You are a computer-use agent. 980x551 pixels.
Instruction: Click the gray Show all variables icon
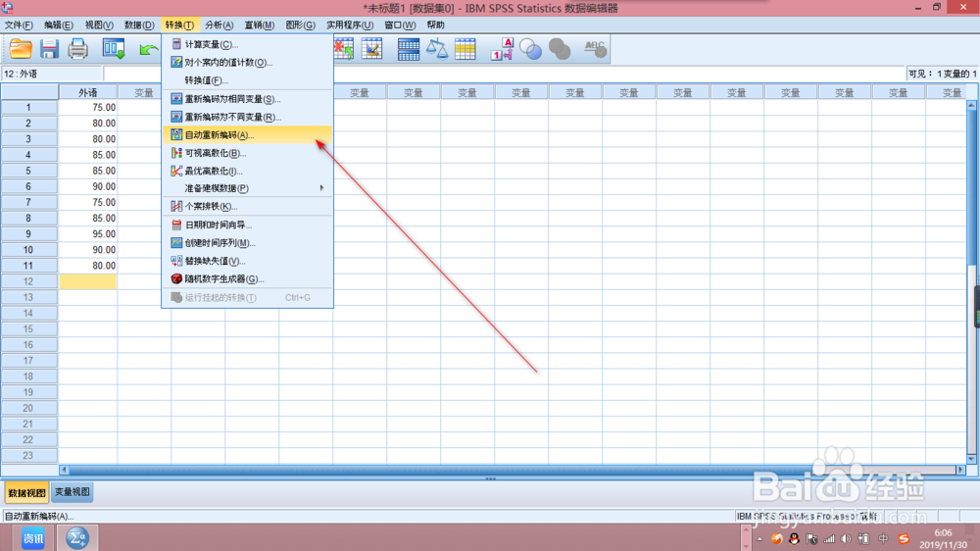pyautogui.click(x=560, y=49)
